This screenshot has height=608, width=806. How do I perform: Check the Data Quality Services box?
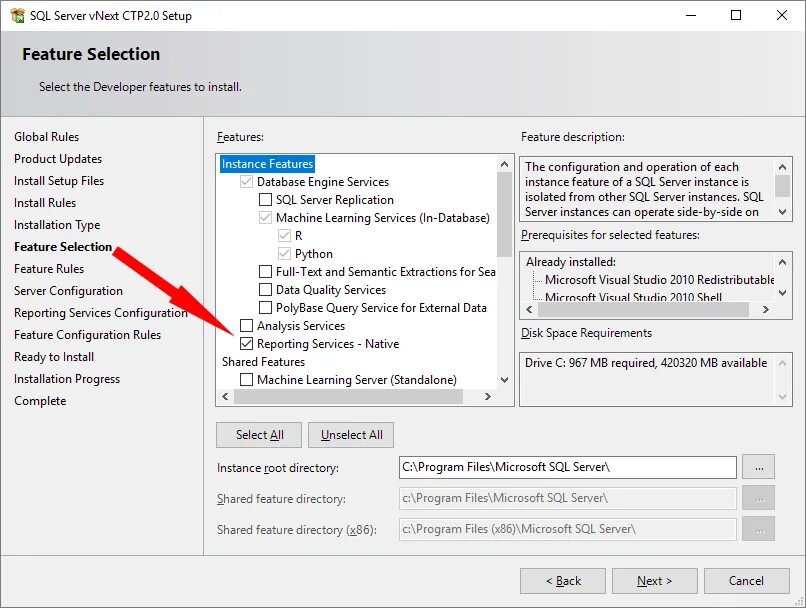pos(265,289)
